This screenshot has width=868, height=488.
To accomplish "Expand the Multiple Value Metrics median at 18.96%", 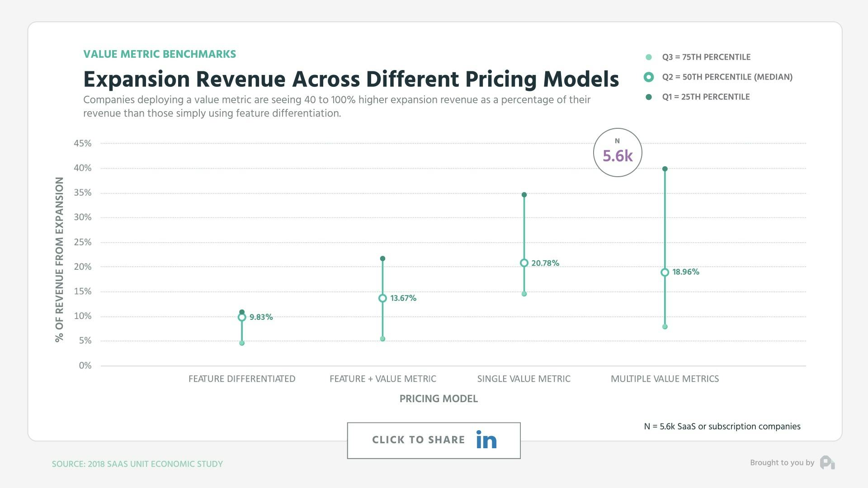I will pos(665,272).
